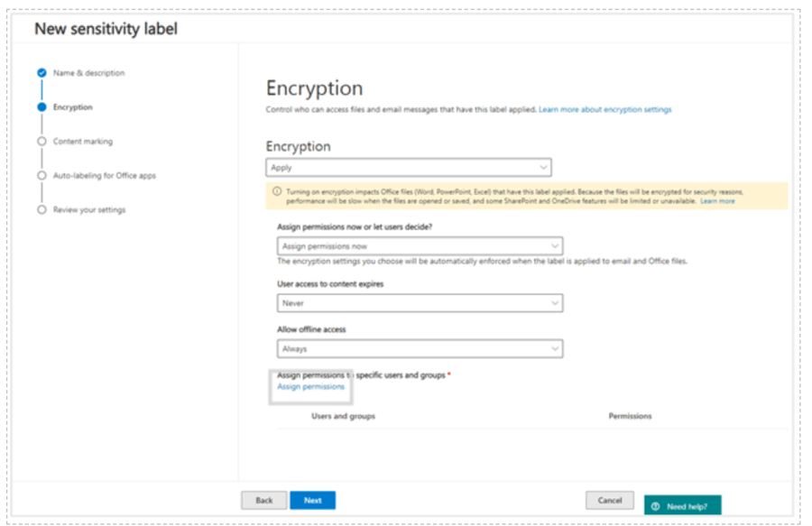
Task: Click the Back button
Action: 263,500
